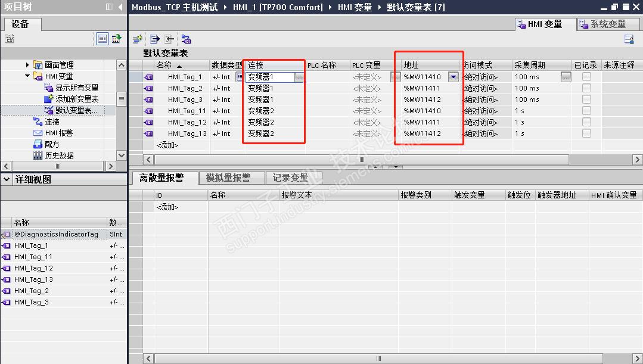Viewport: 643px width, 364px height.
Task: Open address dropdown for %MW11410 in HMI_Tag_1
Action: (453, 77)
